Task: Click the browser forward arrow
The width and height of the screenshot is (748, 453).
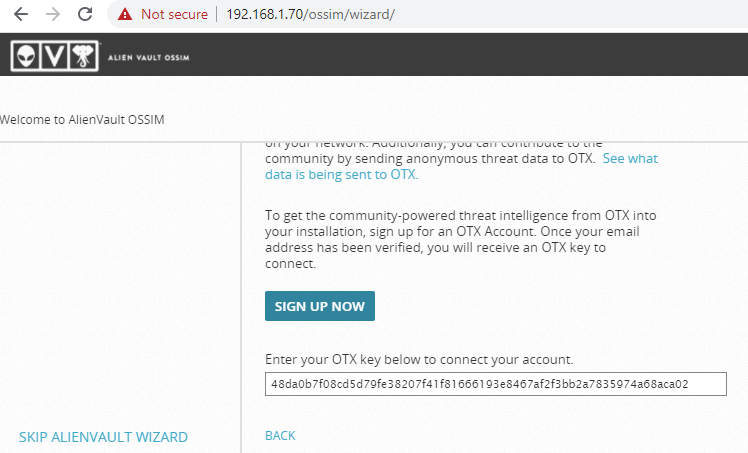Action: point(53,15)
